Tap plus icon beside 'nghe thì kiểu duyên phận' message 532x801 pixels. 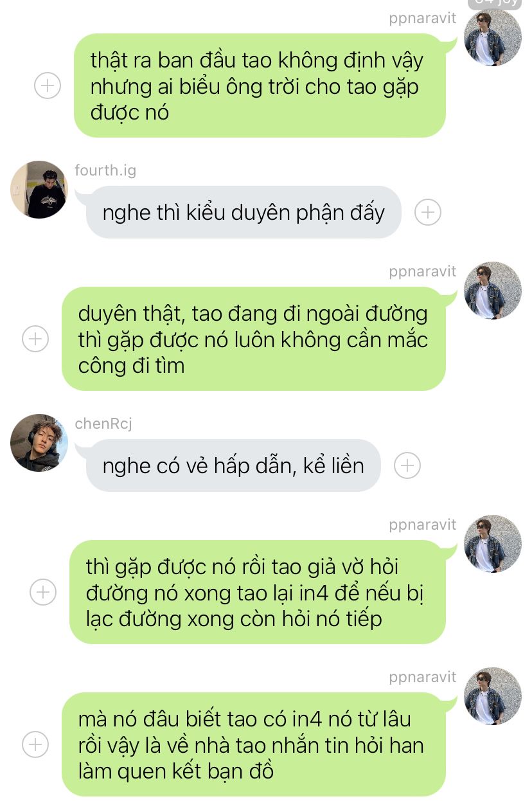pos(428,212)
